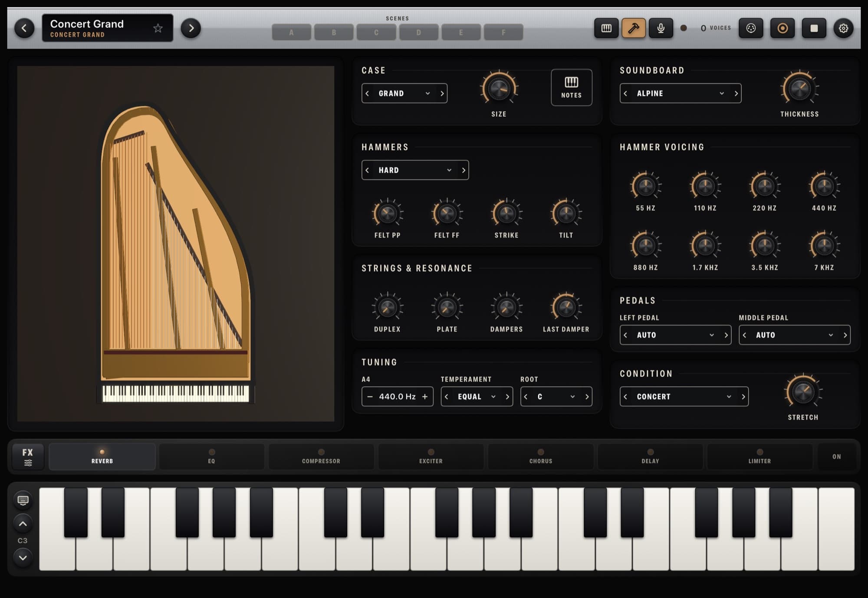
Task: Click the Soundboard THICKNESS knob
Action: coord(799,89)
